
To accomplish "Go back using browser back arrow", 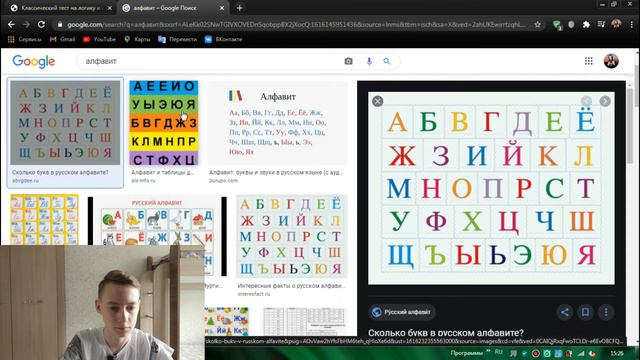I will 11,24.
